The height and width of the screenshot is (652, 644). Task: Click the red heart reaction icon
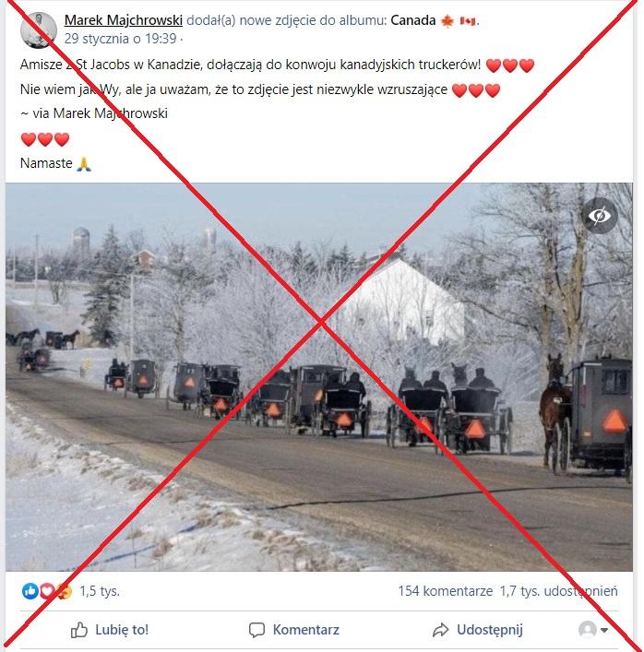point(47,591)
